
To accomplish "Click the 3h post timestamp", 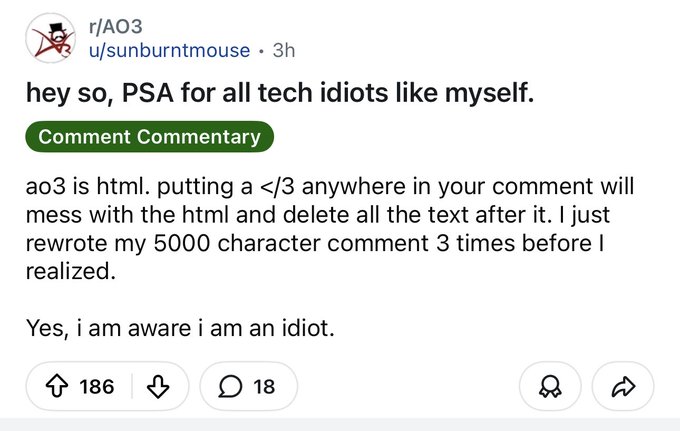I will coord(284,50).
